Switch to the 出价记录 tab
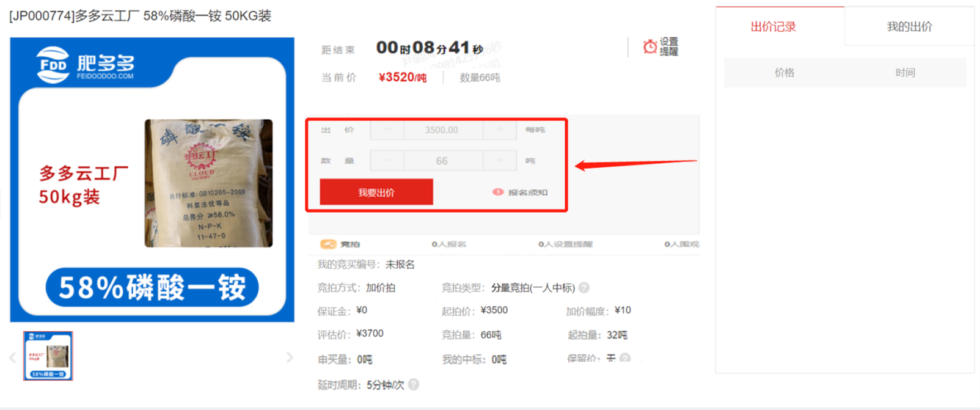Image resolution: width=980 pixels, height=410 pixels. click(773, 27)
